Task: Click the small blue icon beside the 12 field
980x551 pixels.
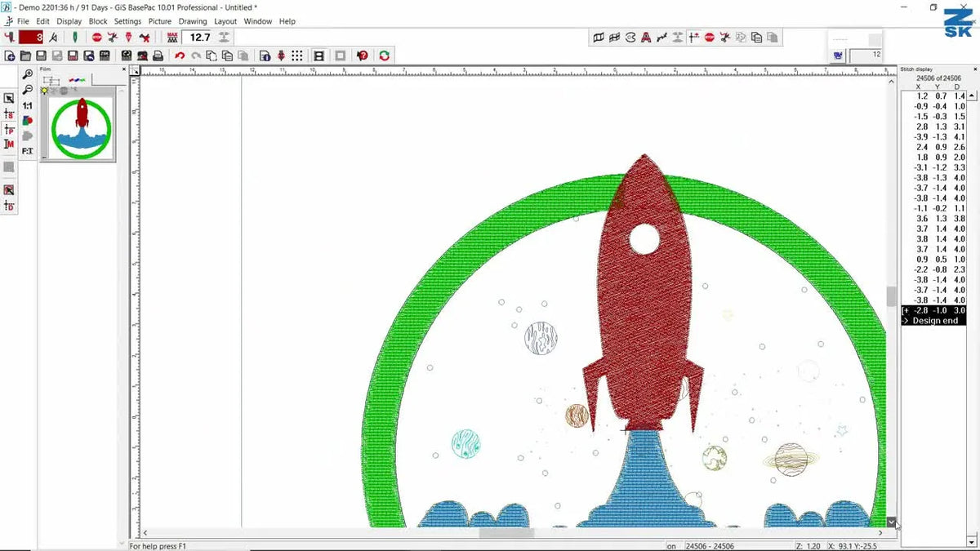Action: 838,56
